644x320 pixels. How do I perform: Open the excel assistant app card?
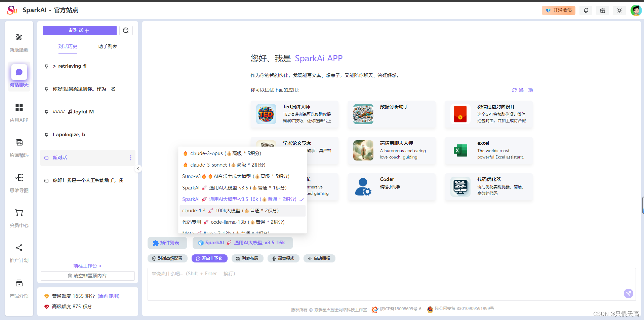point(489,151)
